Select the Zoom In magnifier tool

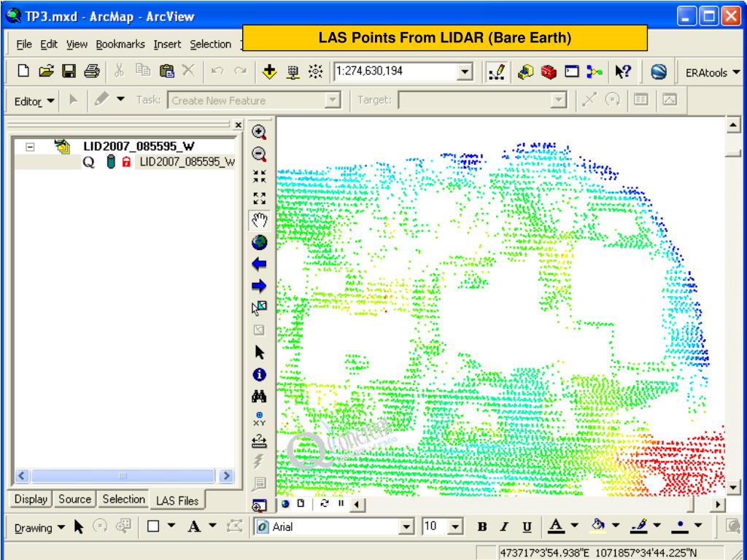click(x=259, y=133)
